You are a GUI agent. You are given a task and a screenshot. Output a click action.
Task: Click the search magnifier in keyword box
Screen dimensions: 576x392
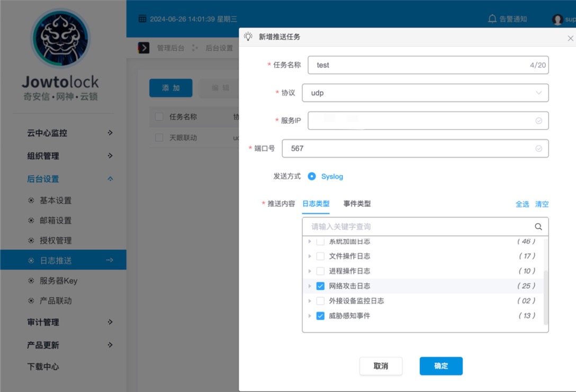pyautogui.click(x=538, y=226)
